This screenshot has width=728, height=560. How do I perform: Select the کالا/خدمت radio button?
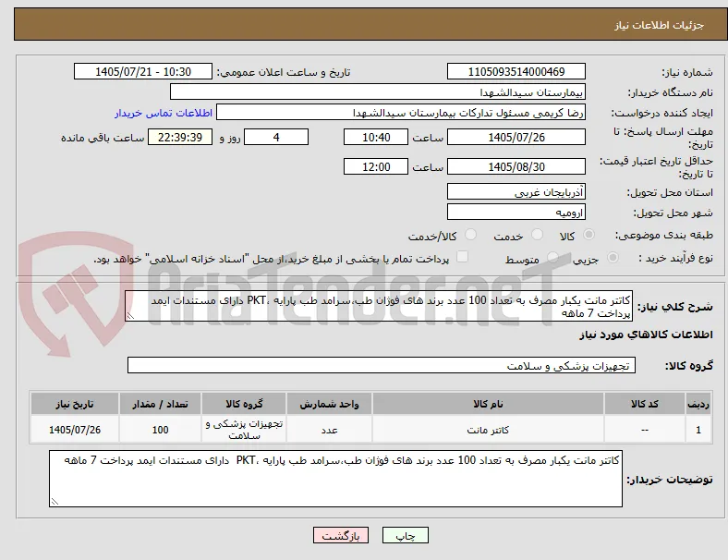tap(471, 235)
